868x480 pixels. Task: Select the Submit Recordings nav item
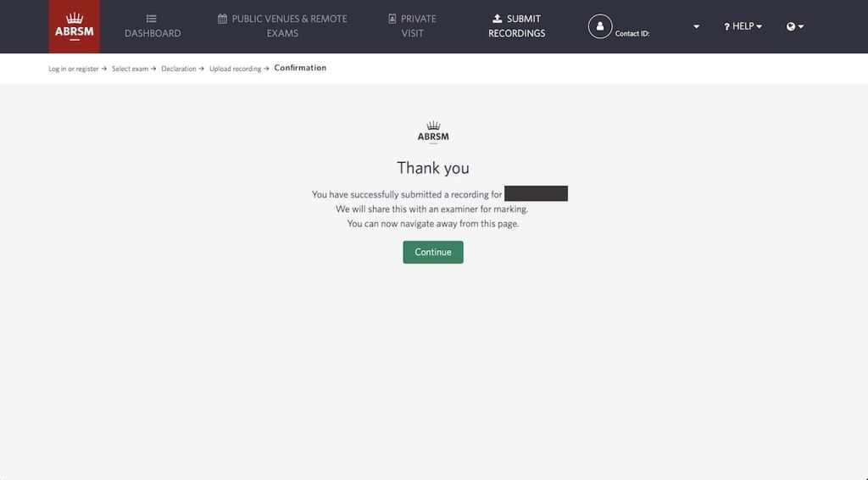tap(516, 26)
